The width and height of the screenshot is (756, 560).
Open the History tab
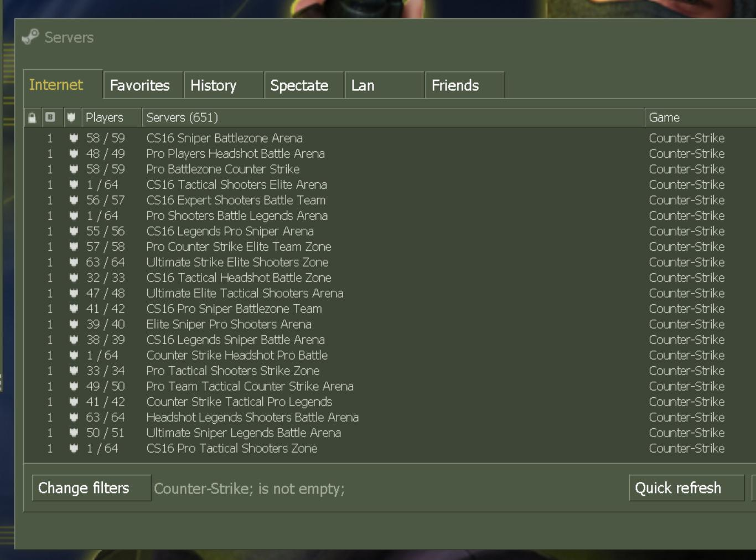[x=214, y=85]
